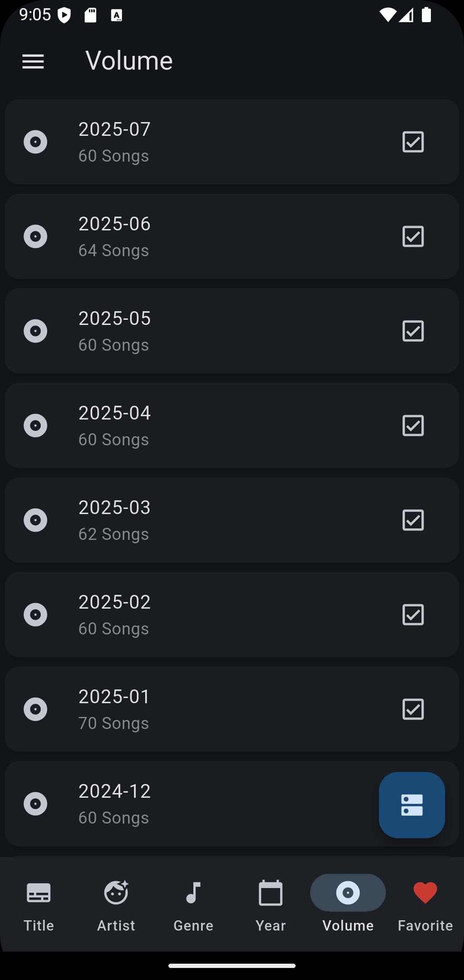464x980 pixels.
Task: Tap the battery indicator in status bar
Action: tap(426, 15)
